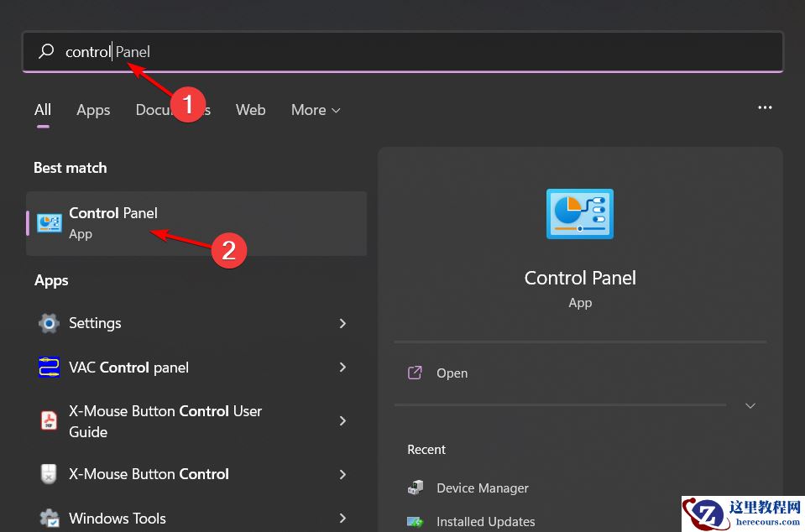The height and width of the screenshot is (532, 805).
Task: Open Device Manager from Recent
Action: [482, 488]
